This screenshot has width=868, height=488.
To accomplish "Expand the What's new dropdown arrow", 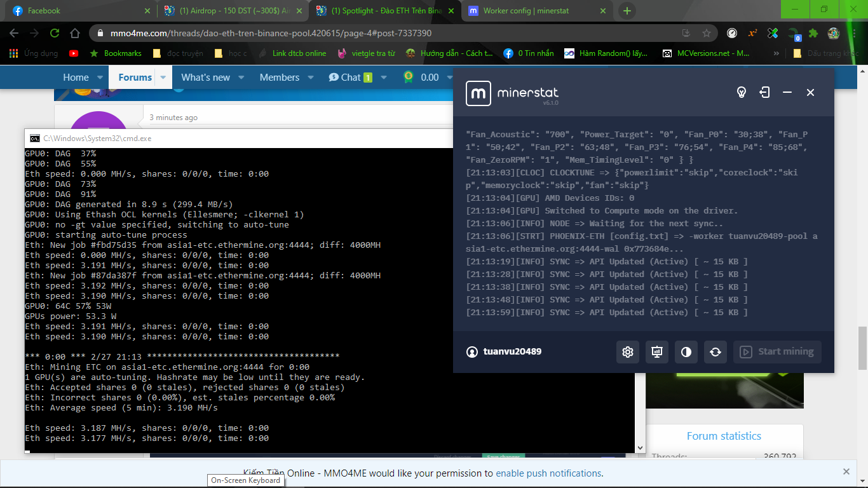I will pos(241,78).
